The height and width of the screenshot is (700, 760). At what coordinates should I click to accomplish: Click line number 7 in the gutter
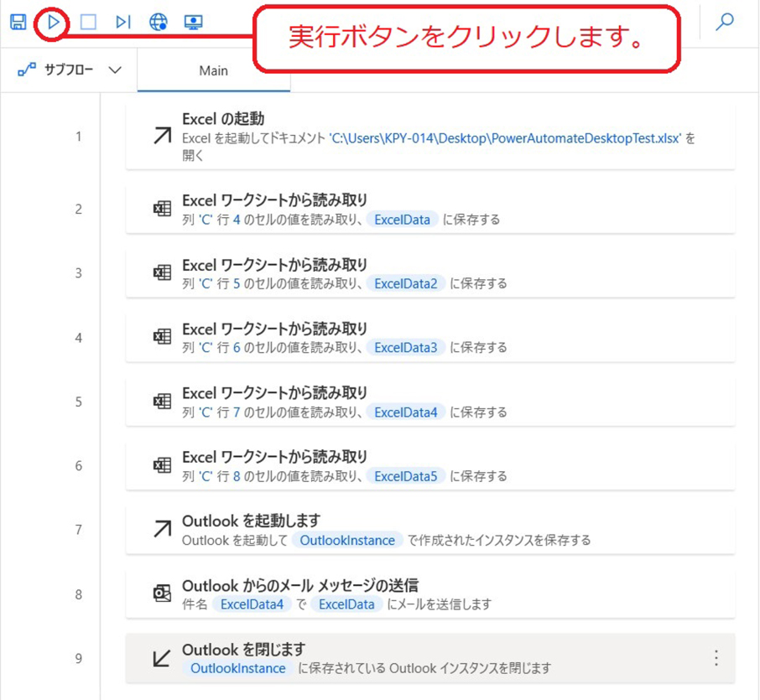tap(79, 530)
